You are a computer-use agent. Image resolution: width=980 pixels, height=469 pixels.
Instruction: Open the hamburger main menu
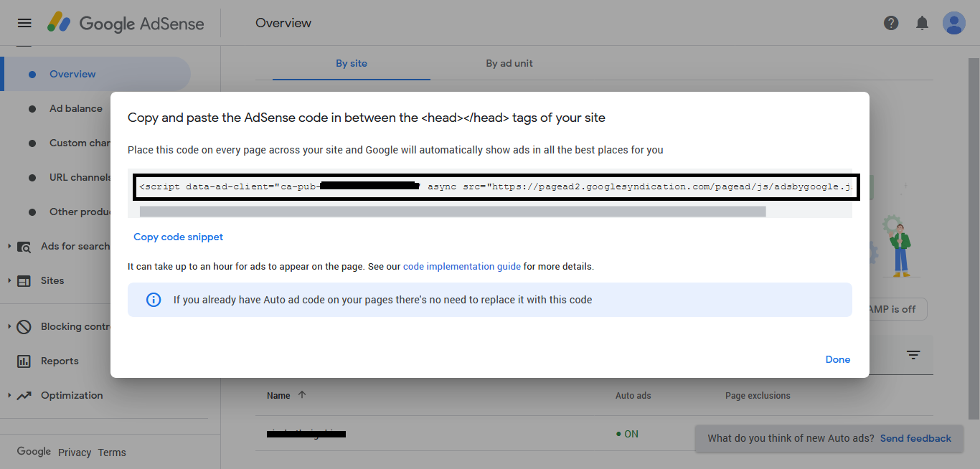[24, 23]
